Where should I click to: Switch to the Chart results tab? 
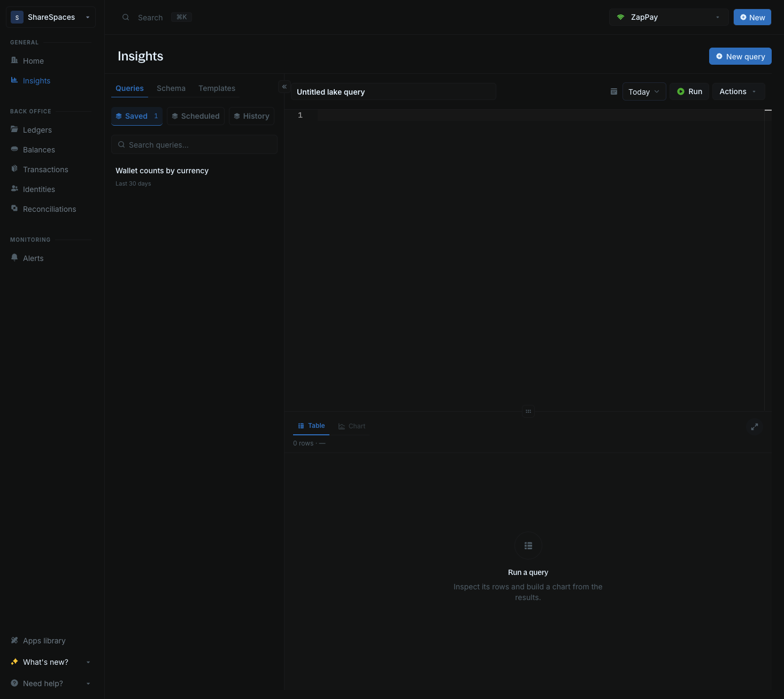tap(352, 426)
